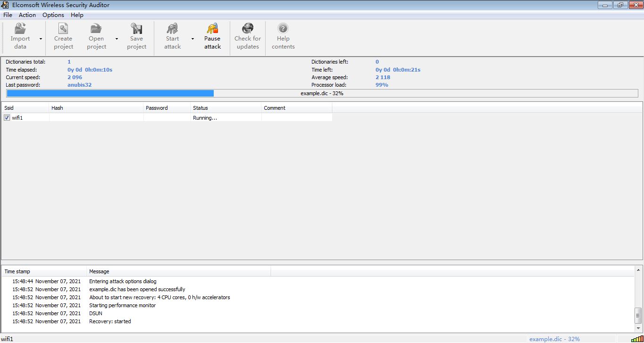Click the Password column header
Screen dimensions: 644x343
(x=167, y=108)
